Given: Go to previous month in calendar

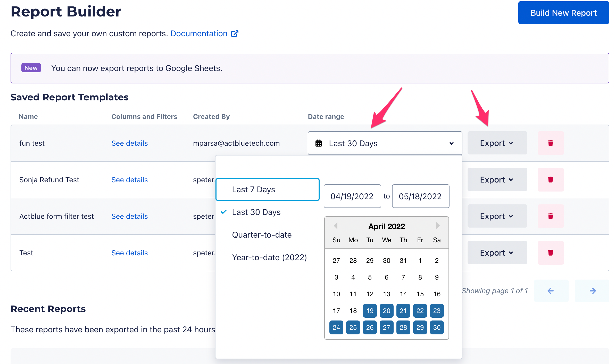Looking at the screenshot, I should pos(335,226).
